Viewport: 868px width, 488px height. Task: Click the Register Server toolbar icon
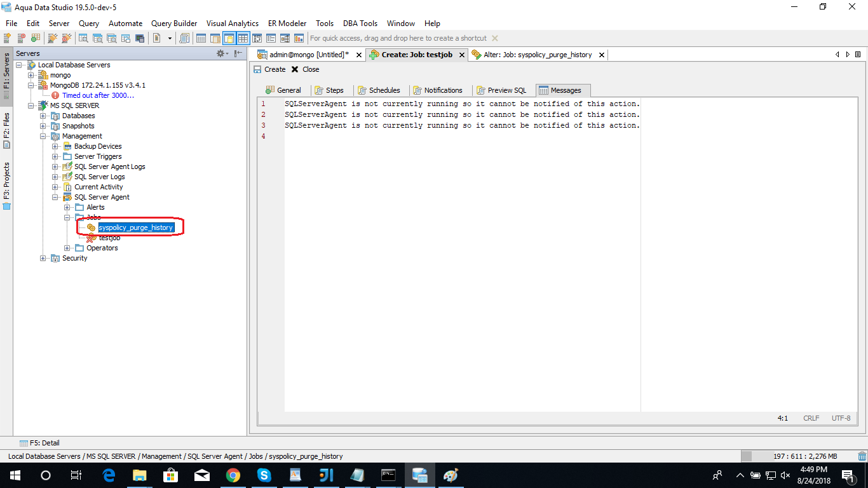[9, 38]
